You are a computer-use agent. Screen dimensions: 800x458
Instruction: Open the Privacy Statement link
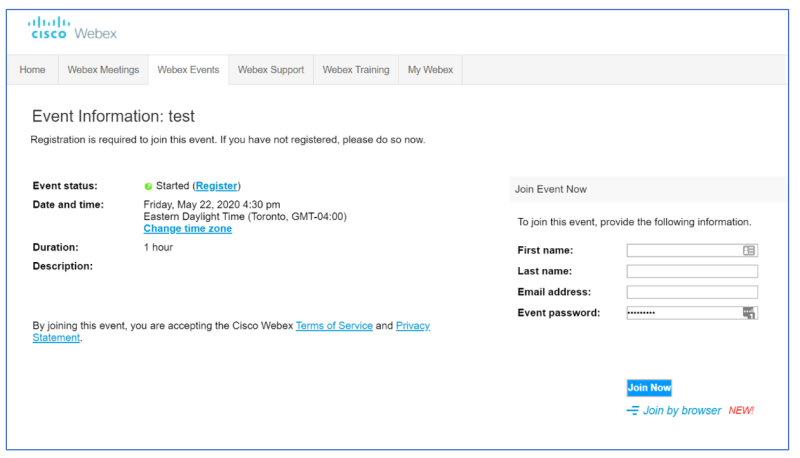click(x=413, y=325)
